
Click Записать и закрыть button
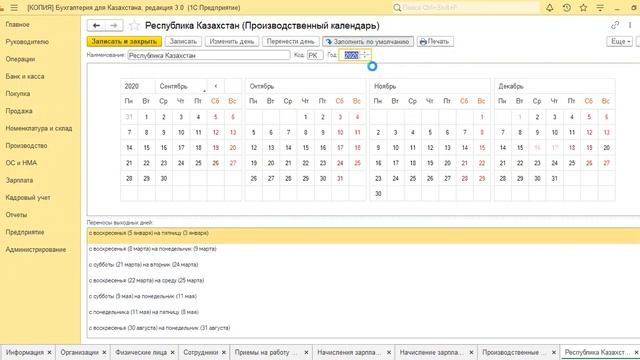click(124, 41)
